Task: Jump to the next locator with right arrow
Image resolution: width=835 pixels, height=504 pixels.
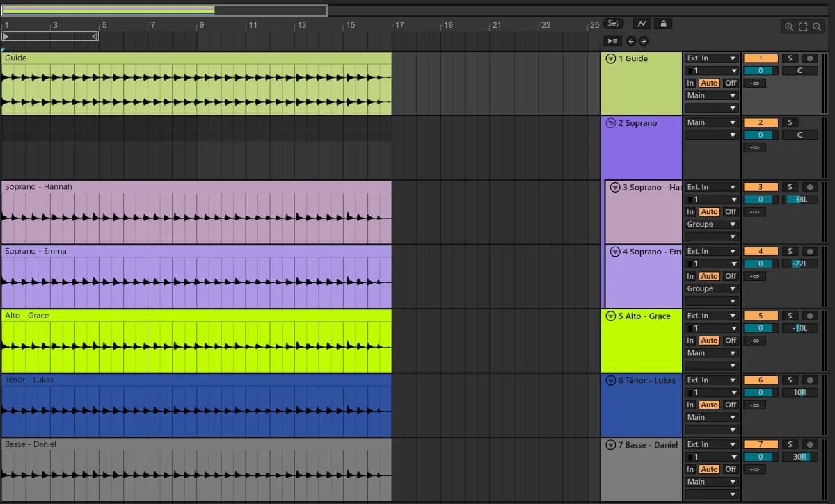Action: tap(643, 41)
